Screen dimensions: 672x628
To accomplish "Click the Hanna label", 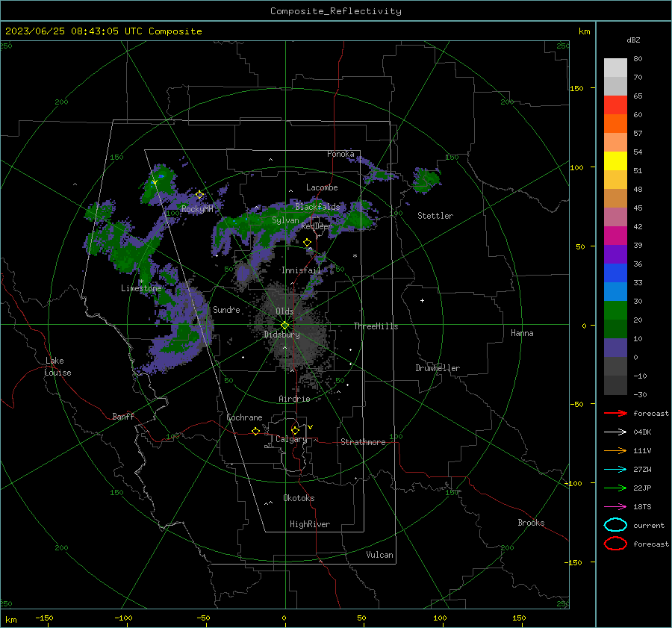I will point(522,332).
